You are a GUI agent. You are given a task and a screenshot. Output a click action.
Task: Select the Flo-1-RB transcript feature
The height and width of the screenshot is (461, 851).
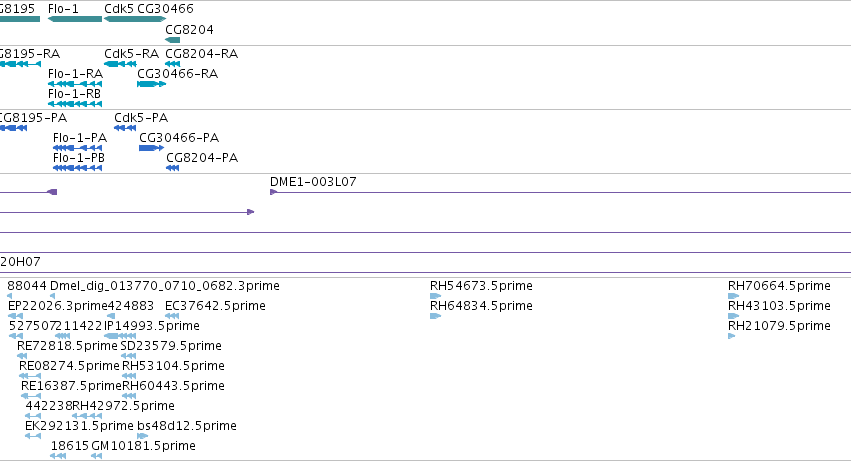tap(75, 104)
